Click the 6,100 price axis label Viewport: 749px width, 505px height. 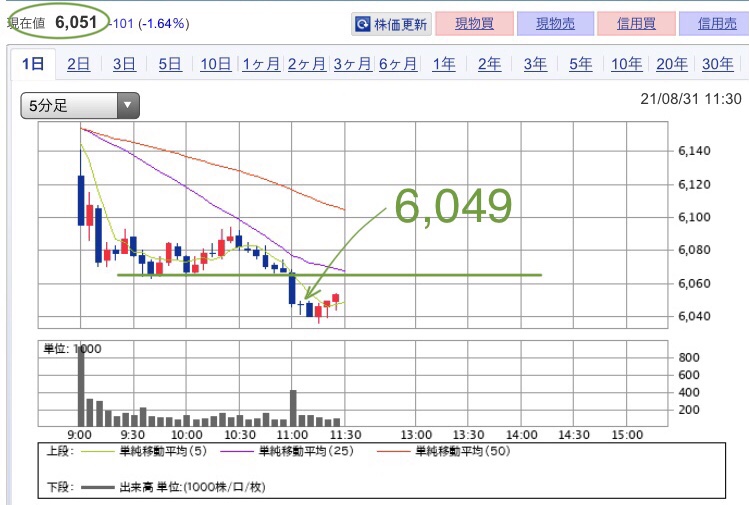(694, 217)
